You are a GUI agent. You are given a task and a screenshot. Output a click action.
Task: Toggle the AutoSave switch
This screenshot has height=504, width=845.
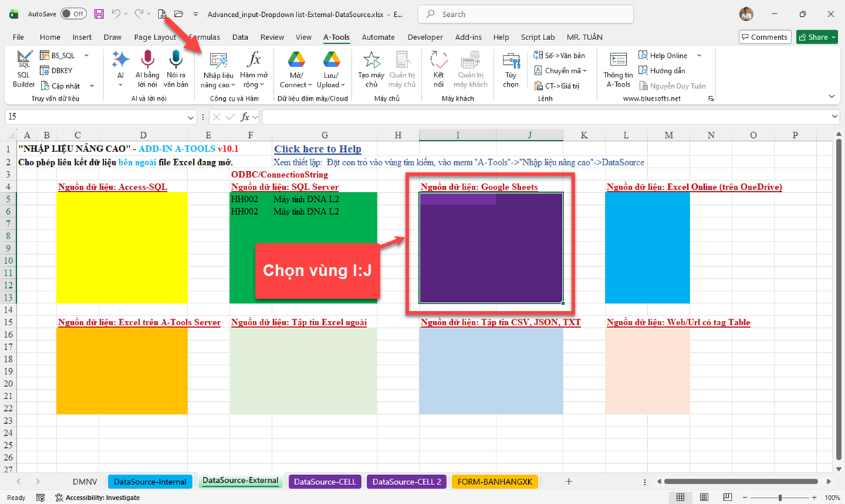pos(73,13)
